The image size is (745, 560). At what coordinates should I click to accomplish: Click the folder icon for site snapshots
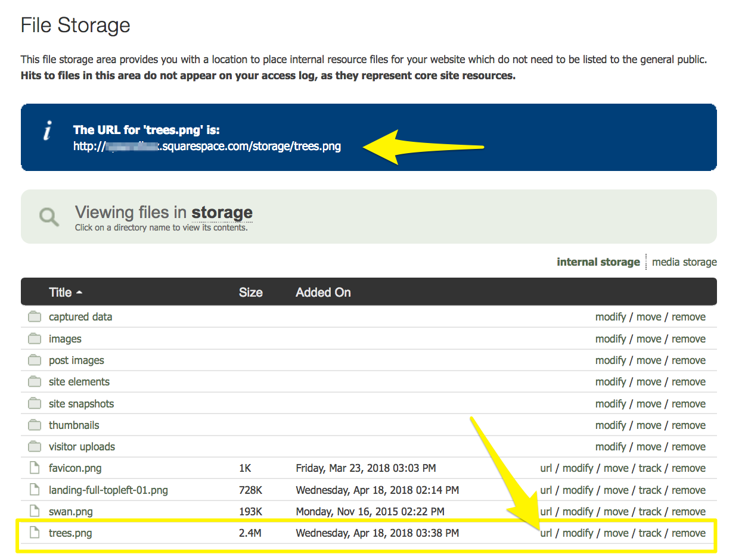[x=35, y=404]
